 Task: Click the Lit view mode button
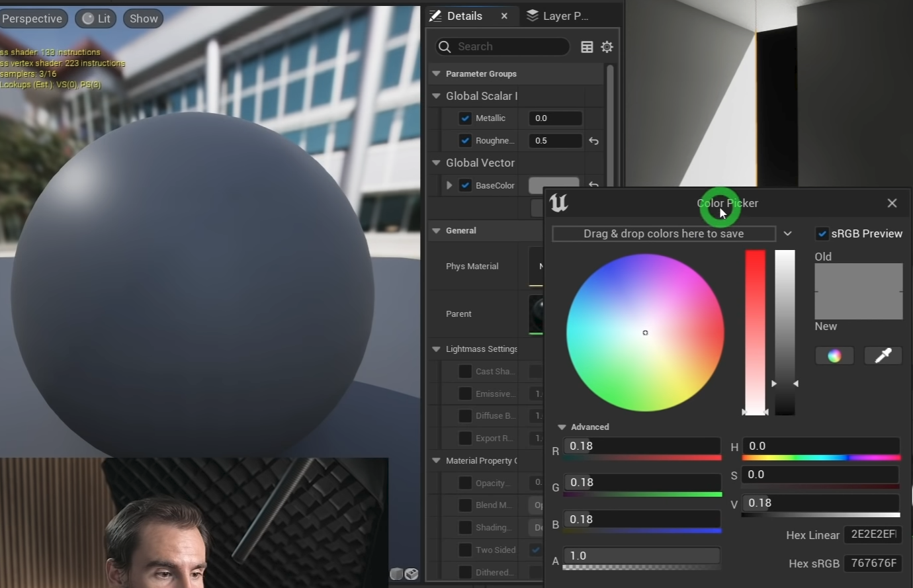tap(96, 19)
